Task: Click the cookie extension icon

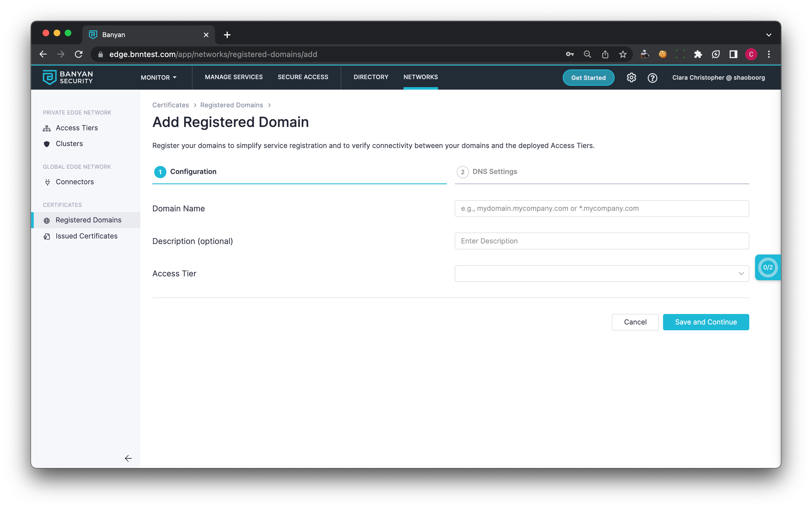Action: click(x=662, y=54)
